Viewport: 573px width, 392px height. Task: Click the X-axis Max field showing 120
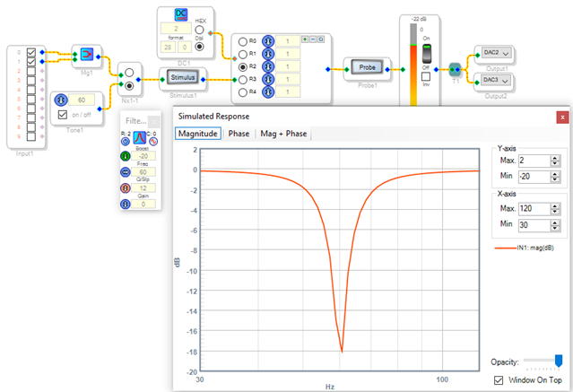(534, 209)
